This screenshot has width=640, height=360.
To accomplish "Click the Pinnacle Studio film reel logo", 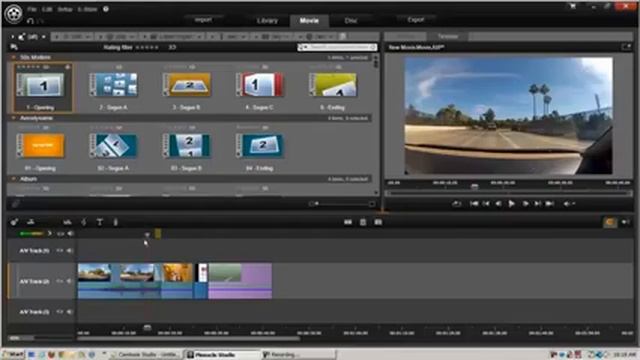I will pos(14,13).
